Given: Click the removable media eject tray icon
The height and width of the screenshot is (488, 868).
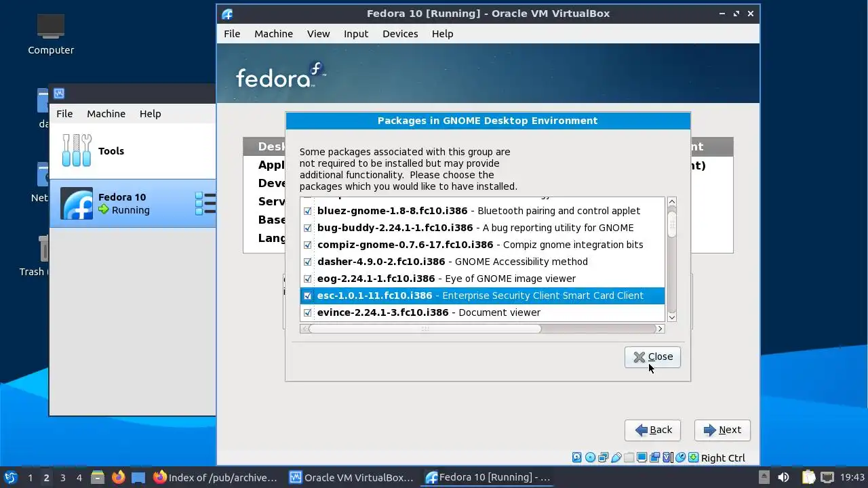Looking at the screenshot, I should 764,477.
